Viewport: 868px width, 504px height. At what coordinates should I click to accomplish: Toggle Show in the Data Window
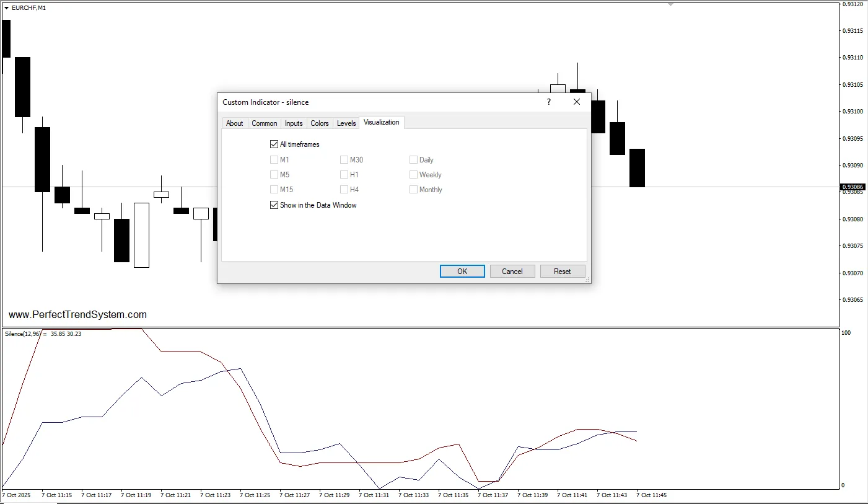click(274, 205)
